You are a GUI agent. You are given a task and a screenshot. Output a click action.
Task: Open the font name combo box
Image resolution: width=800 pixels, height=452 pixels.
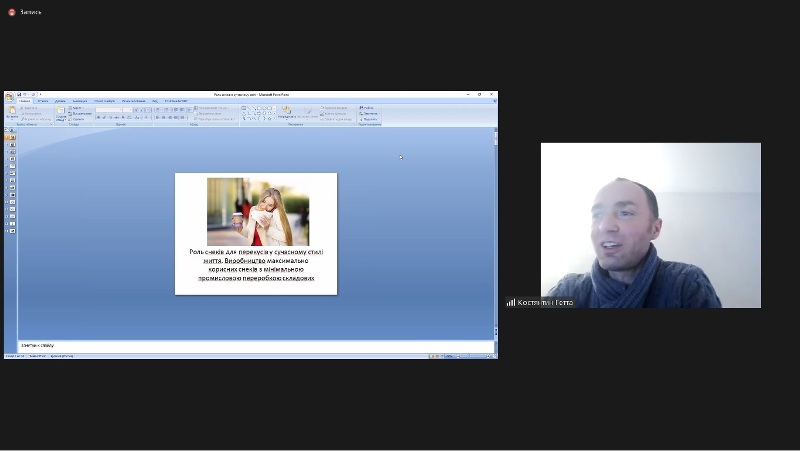click(x=109, y=110)
